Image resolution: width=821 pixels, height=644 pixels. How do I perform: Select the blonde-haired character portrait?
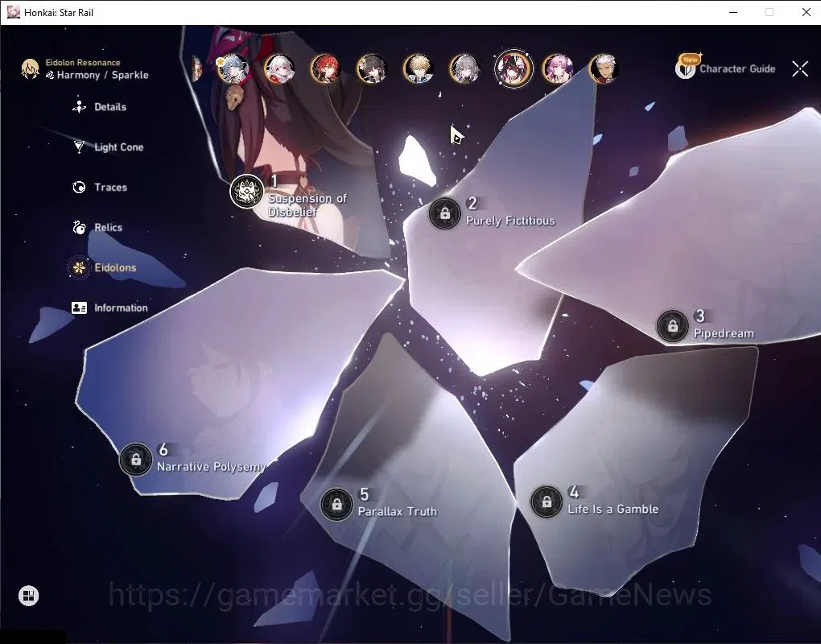click(418, 69)
